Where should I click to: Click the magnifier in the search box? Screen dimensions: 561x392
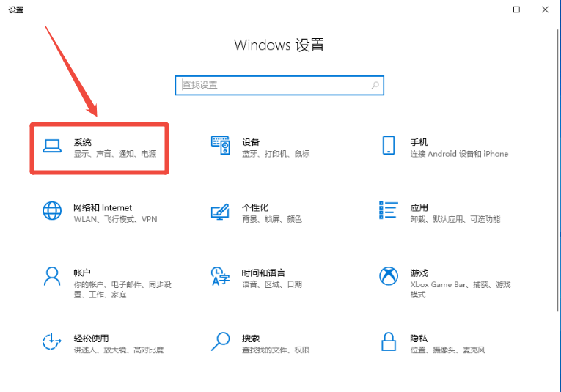(x=375, y=86)
